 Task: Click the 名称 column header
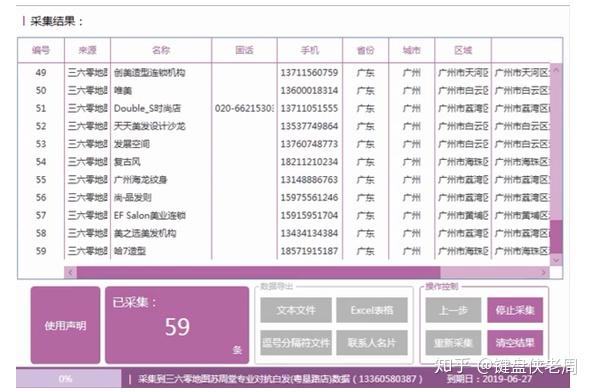161,50
